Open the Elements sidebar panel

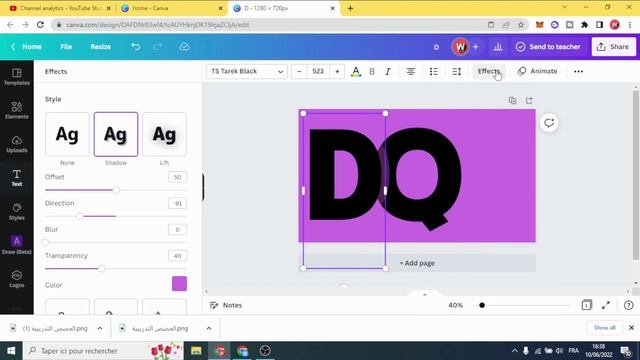coord(17,110)
